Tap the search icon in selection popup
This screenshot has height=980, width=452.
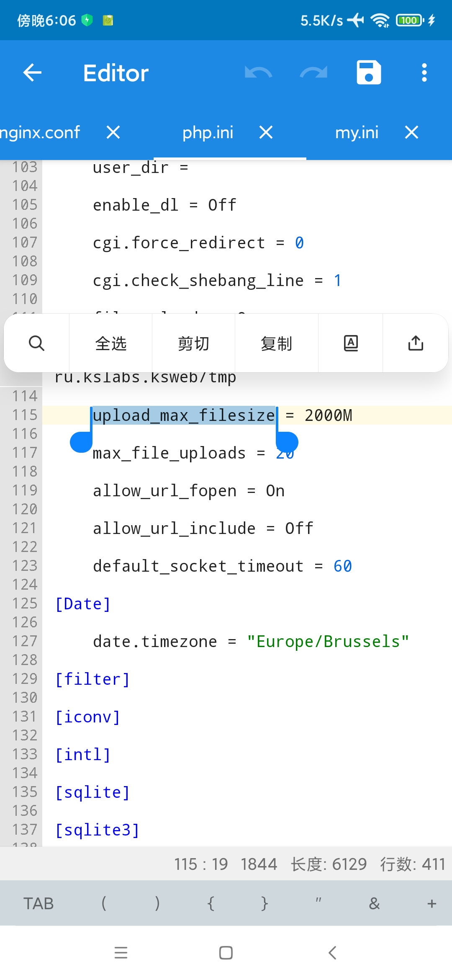coord(36,343)
